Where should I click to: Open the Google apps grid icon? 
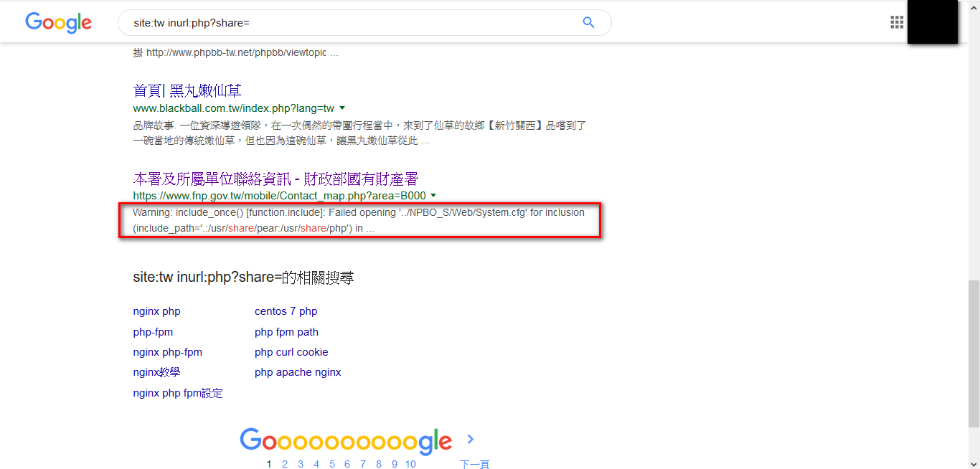[x=897, y=22]
